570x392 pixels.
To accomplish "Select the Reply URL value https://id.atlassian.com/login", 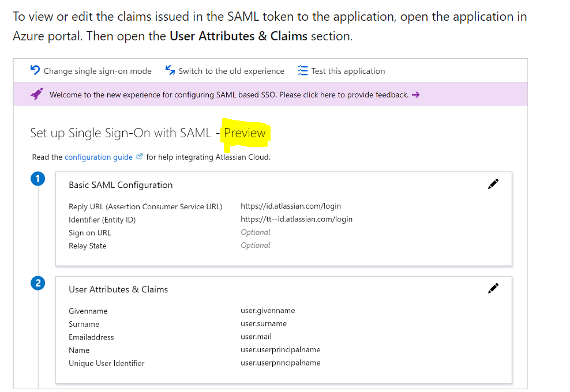I will tap(291, 206).
